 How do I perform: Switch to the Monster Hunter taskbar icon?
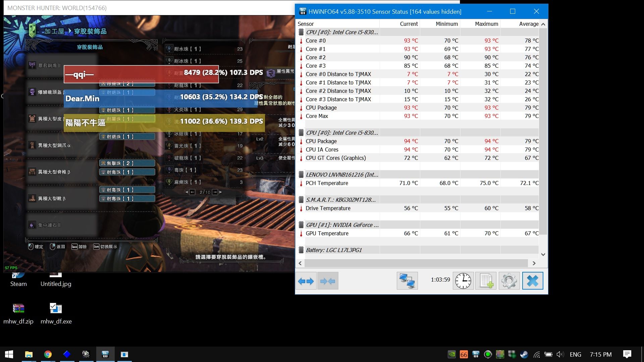[86, 354]
